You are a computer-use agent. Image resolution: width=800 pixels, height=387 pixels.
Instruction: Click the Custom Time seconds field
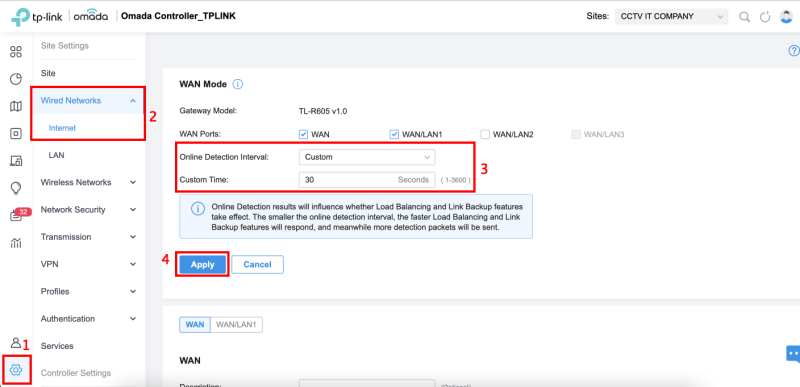(x=367, y=179)
